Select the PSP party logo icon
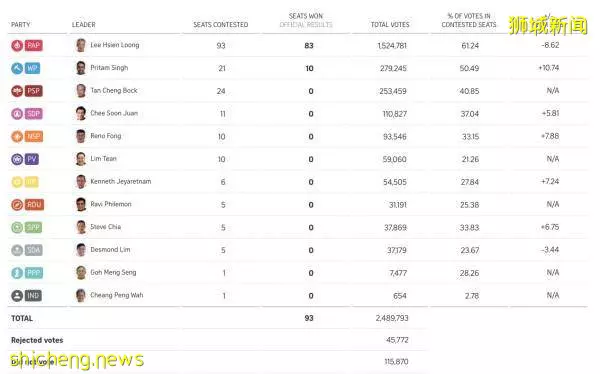The image size is (600, 374). click(x=17, y=91)
